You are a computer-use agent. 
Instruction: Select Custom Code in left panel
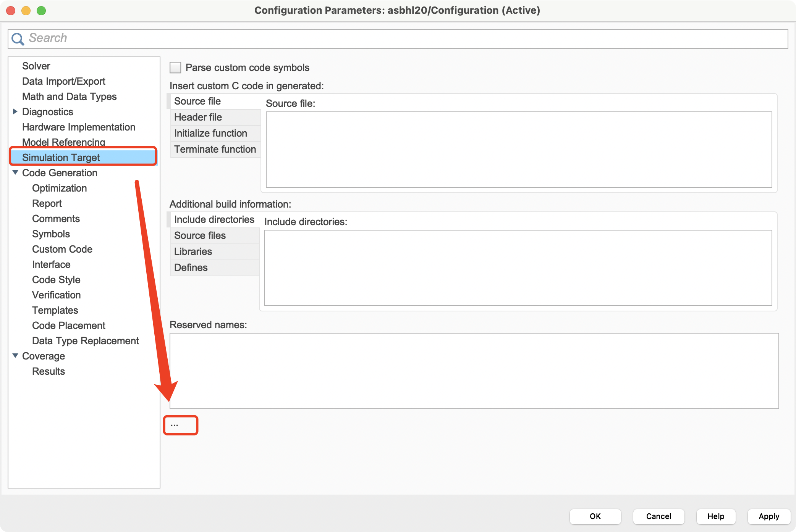(x=62, y=249)
